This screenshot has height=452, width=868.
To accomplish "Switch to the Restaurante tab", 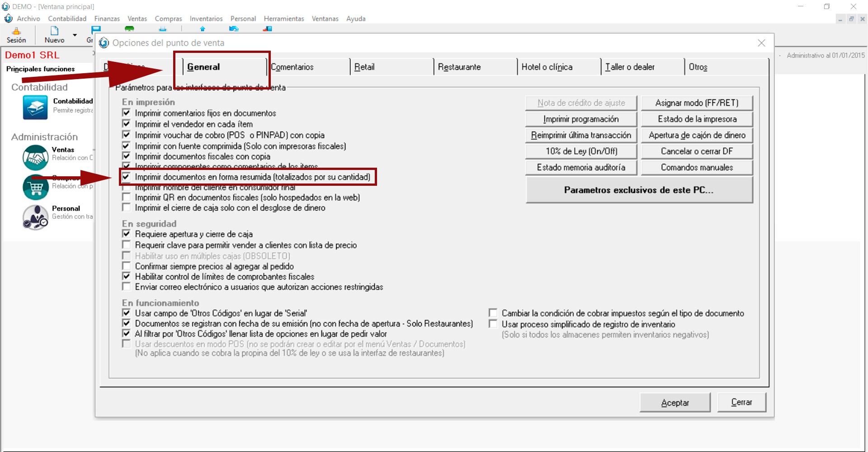I will click(459, 67).
